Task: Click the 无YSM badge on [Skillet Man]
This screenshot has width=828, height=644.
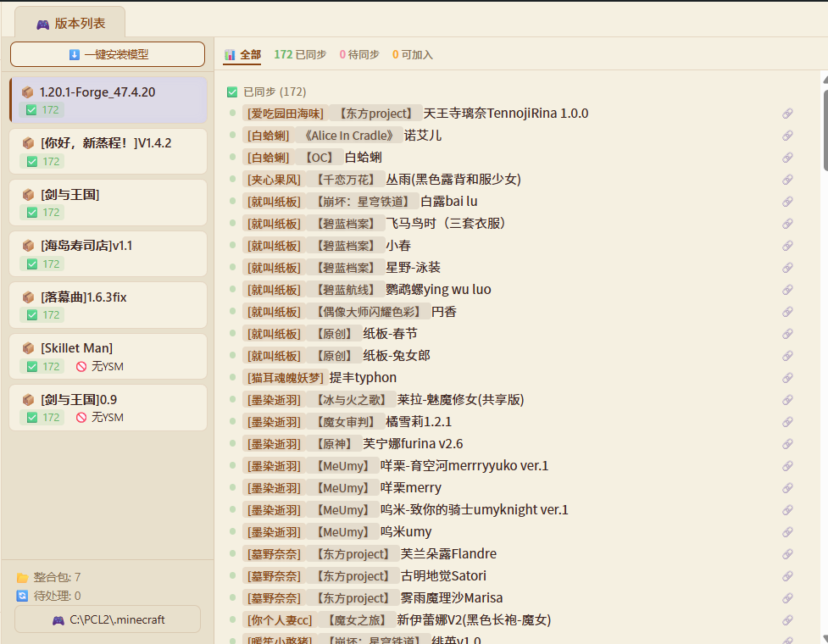Action: pyautogui.click(x=99, y=366)
